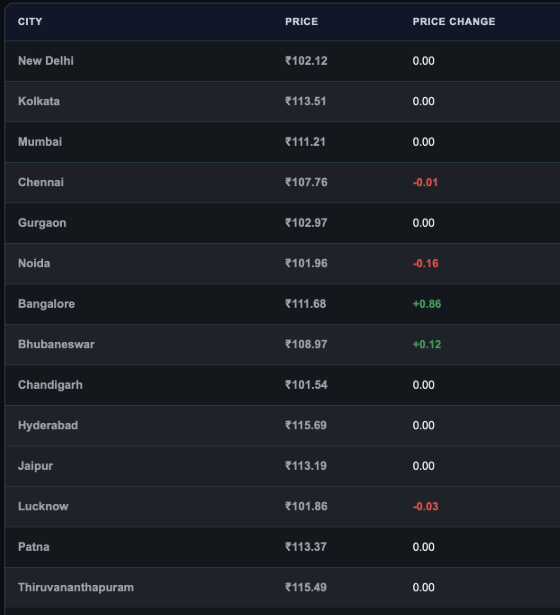The width and height of the screenshot is (560, 615).
Task: Click the PRICE CHANGE column header
Action: tap(454, 22)
